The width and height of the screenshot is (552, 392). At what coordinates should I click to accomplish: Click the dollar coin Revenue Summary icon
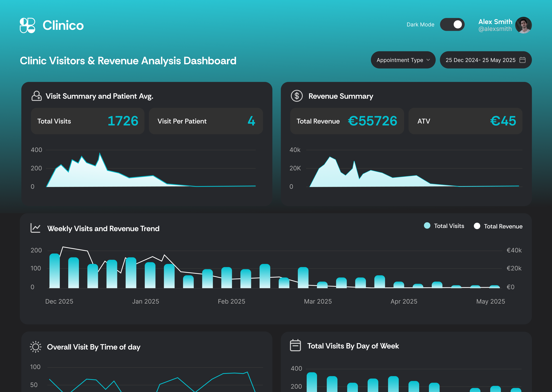click(x=297, y=96)
